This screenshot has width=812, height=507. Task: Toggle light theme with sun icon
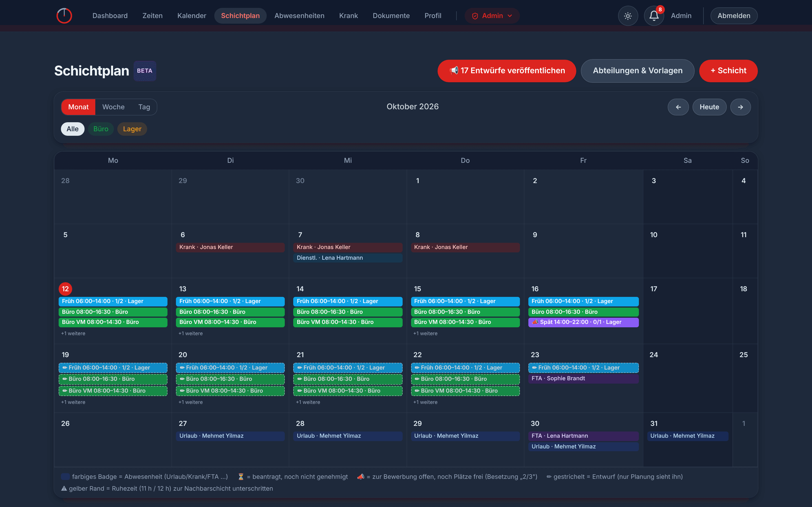[x=628, y=16]
